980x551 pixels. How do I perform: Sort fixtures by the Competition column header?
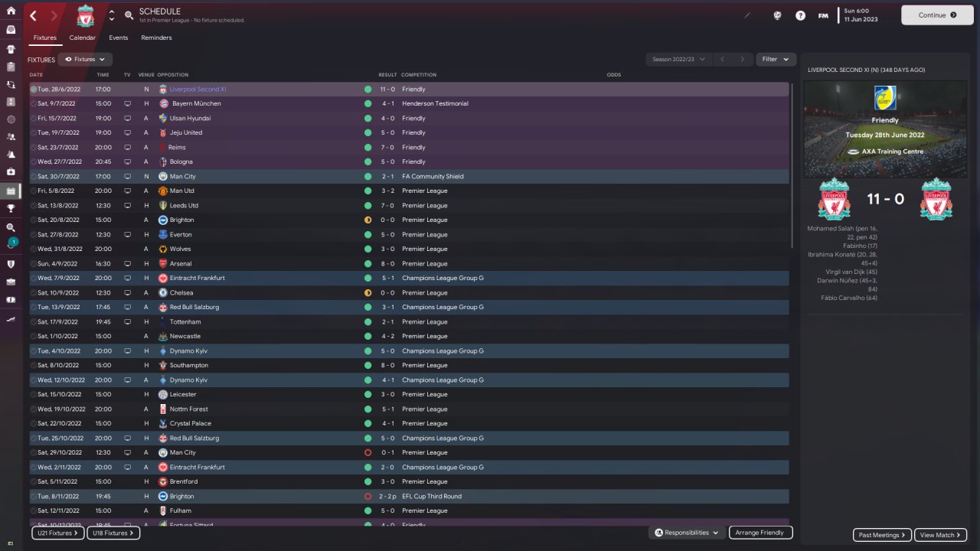[419, 75]
